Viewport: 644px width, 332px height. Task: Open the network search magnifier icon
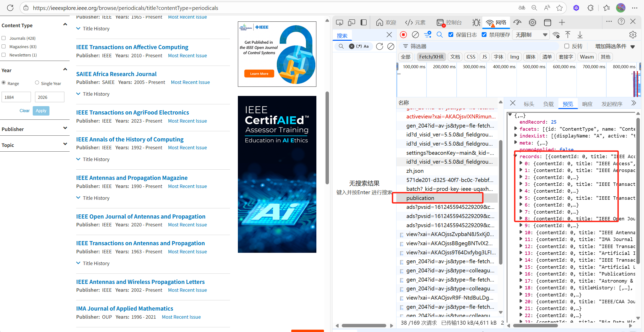(440, 35)
